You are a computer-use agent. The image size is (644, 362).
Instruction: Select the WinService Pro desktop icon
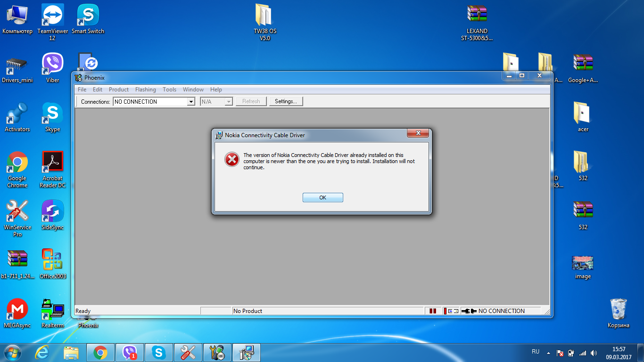coord(17,219)
